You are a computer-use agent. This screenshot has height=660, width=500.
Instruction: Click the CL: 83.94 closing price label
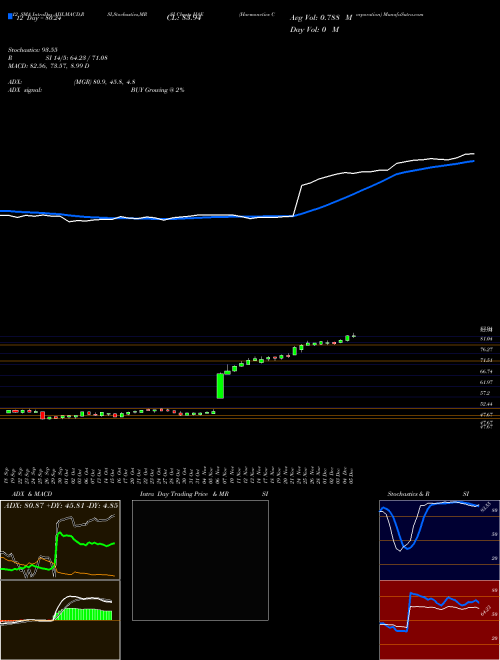tap(183, 18)
